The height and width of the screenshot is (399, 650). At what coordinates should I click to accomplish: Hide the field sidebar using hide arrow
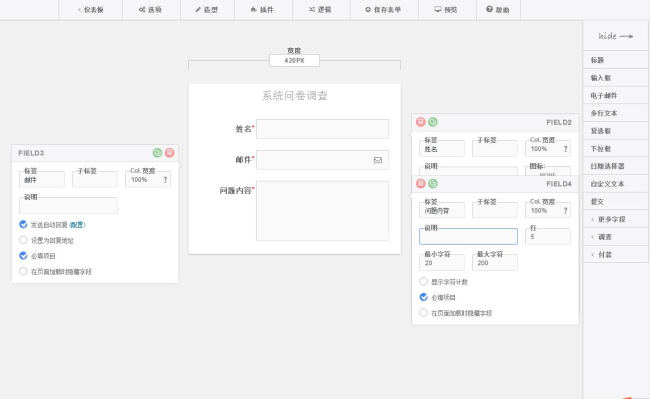click(x=616, y=36)
